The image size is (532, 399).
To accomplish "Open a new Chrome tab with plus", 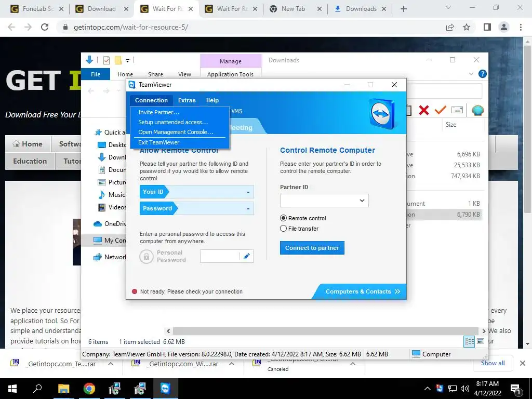I will pos(403,9).
